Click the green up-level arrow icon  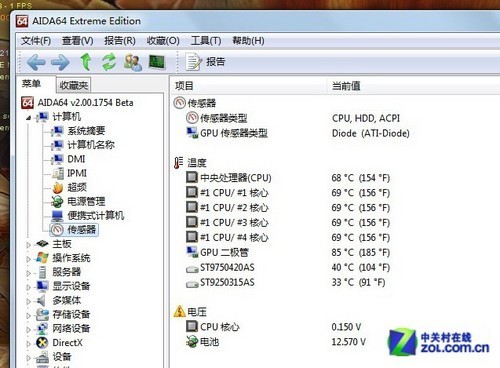pos(86,62)
